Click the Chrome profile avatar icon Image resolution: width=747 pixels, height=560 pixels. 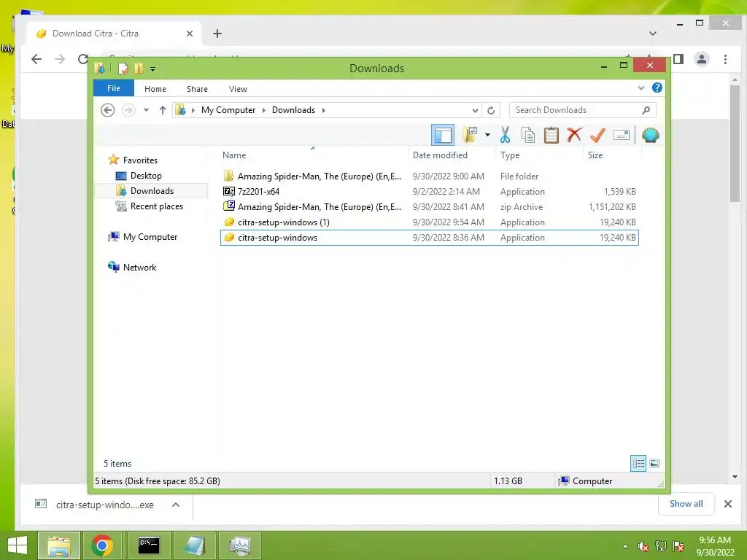point(702,59)
